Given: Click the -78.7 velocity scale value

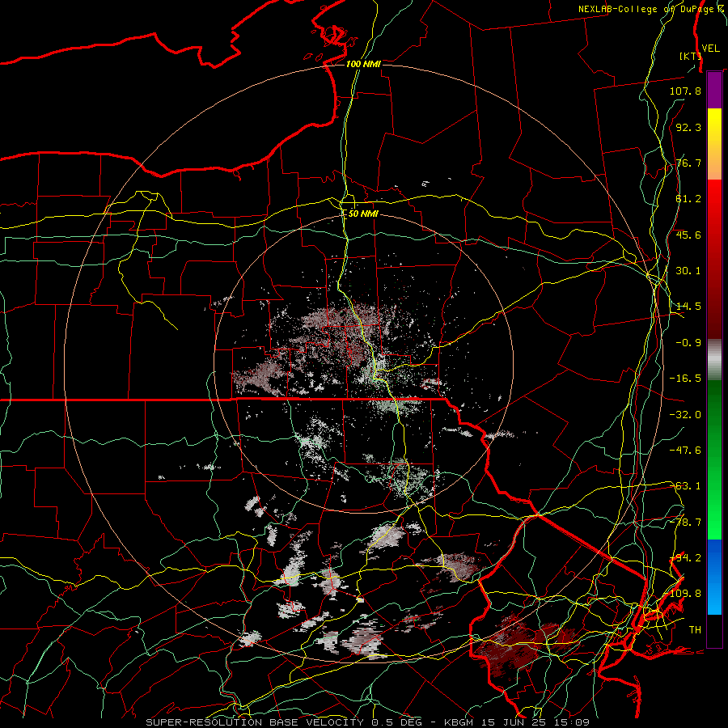Looking at the screenshot, I should [685, 523].
